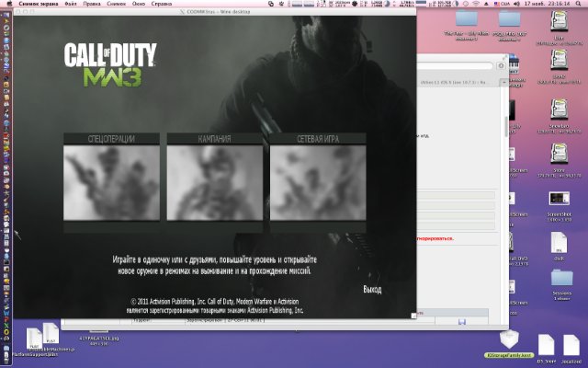Click the search field in background browser window
Screen dimensions: 588x368
tap(455, 65)
